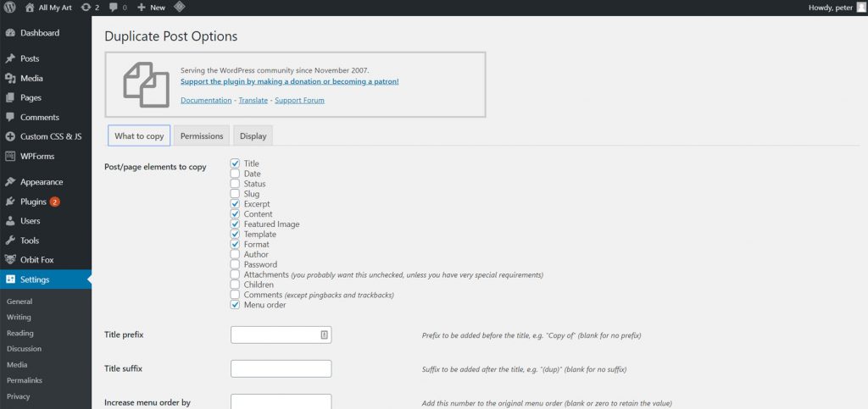Switch to the Permissions tab
Viewport: 868px width, 409px height.
[202, 136]
